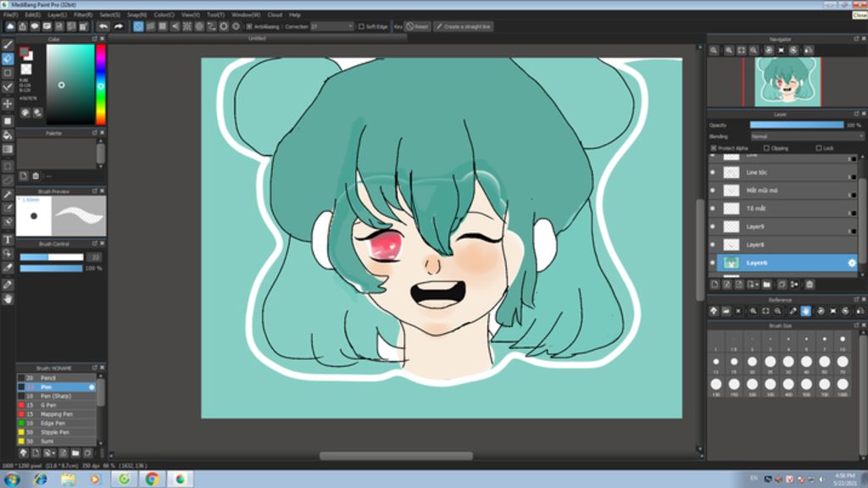Open the File menu
Viewport: 868px width, 488px height.
[10, 15]
